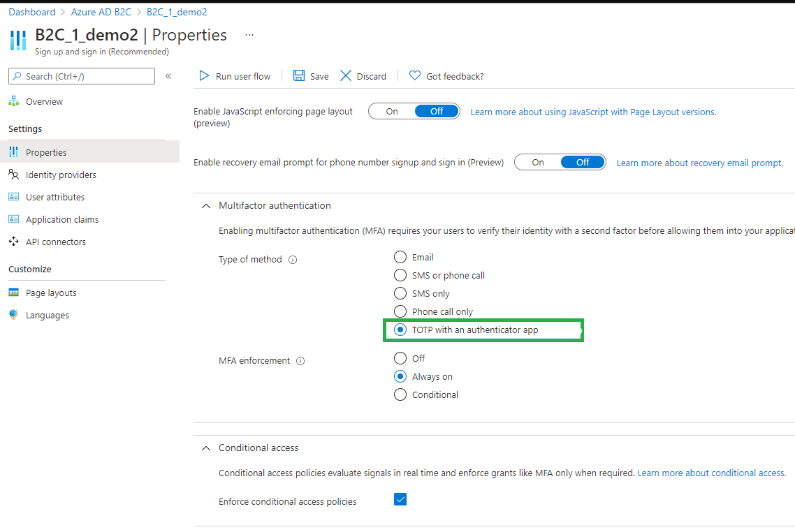Turn on JavaScript enforcing page layout
The height and width of the screenshot is (532, 795).
[392, 111]
